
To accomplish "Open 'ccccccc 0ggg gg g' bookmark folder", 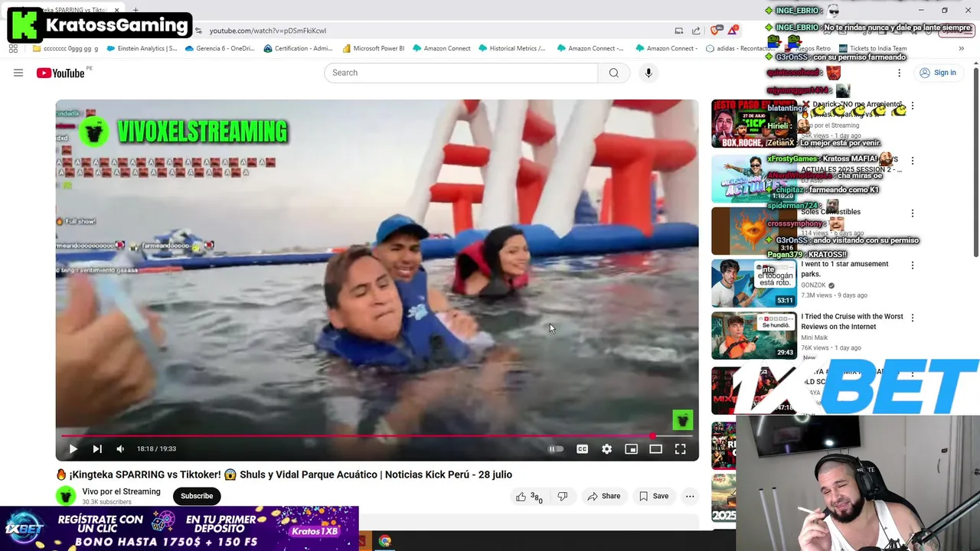I will (65, 48).
